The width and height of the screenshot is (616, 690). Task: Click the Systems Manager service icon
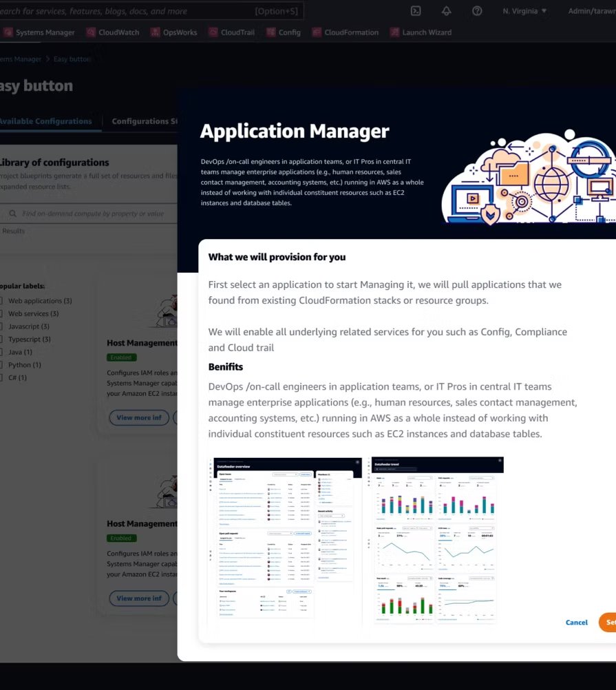[8, 32]
